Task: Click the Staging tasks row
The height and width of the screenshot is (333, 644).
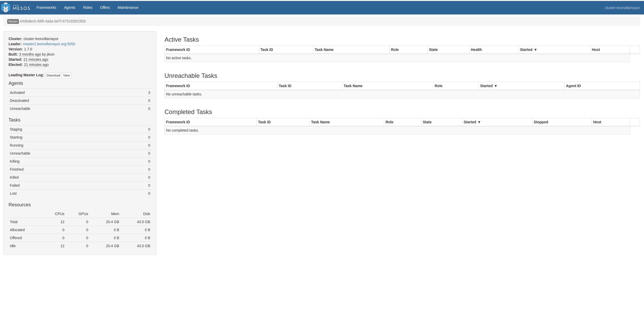Action: tap(80, 129)
